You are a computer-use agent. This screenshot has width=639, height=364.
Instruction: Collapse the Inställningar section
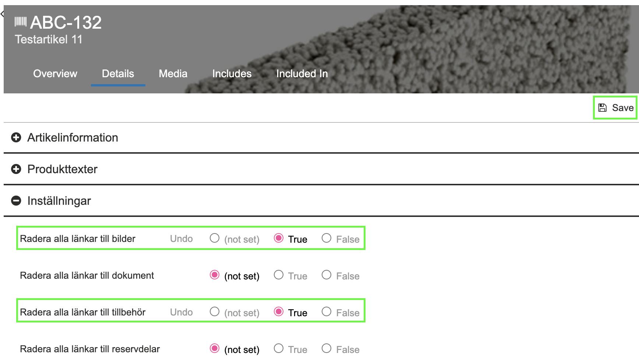click(16, 201)
